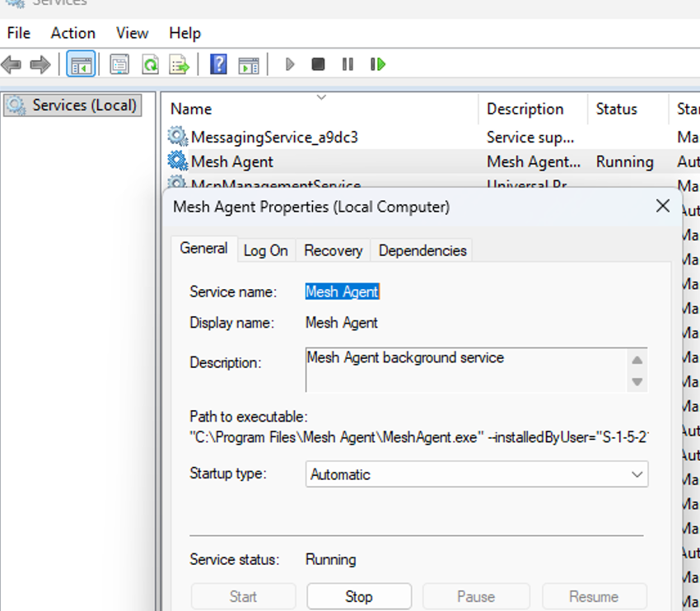Switch to the Dependencies tab
The width and height of the screenshot is (700, 611).
422,250
